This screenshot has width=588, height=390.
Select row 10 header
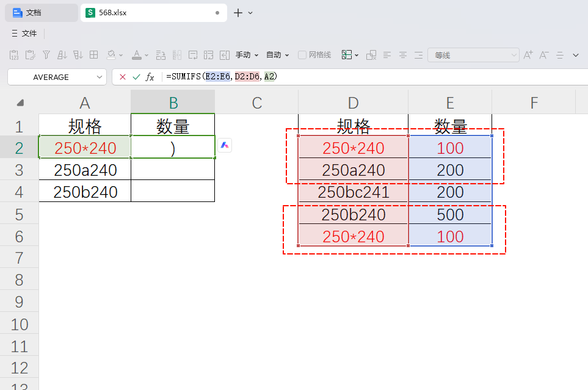pos(19,324)
